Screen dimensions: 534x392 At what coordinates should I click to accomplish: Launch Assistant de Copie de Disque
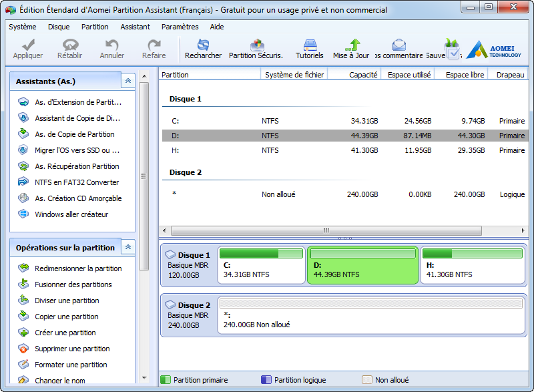[x=69, y=118]
